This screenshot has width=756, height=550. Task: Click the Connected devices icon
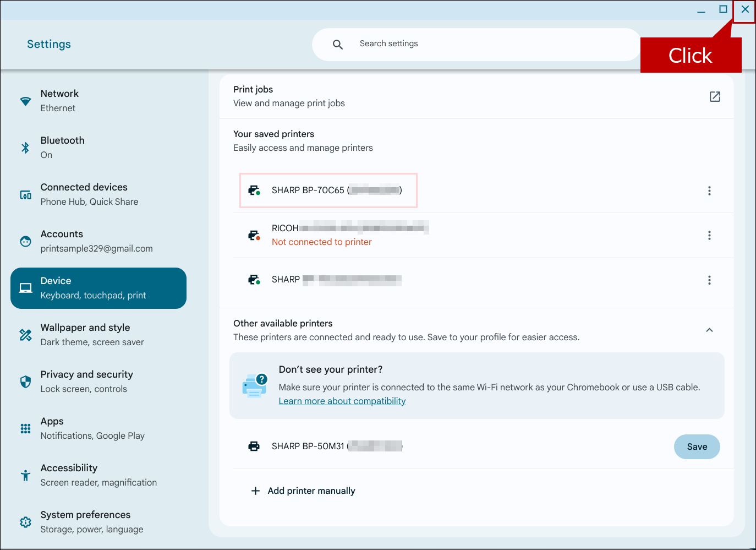pos(25,194)
